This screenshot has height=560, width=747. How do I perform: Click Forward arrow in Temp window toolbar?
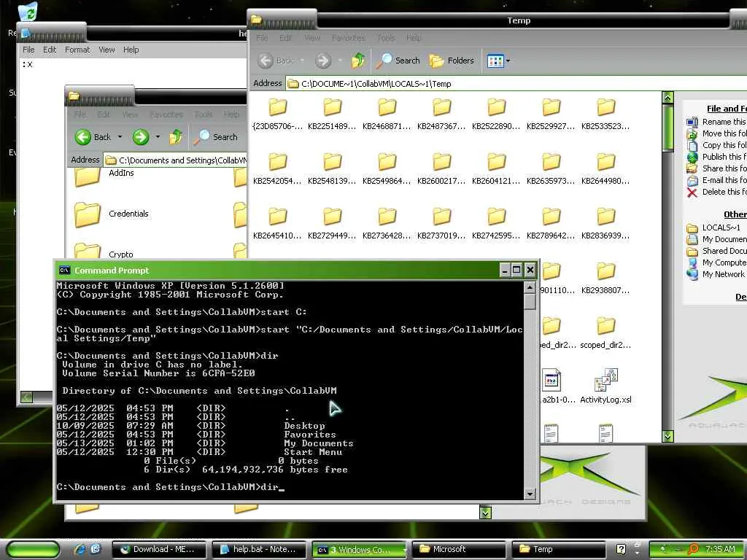point(323,61)
